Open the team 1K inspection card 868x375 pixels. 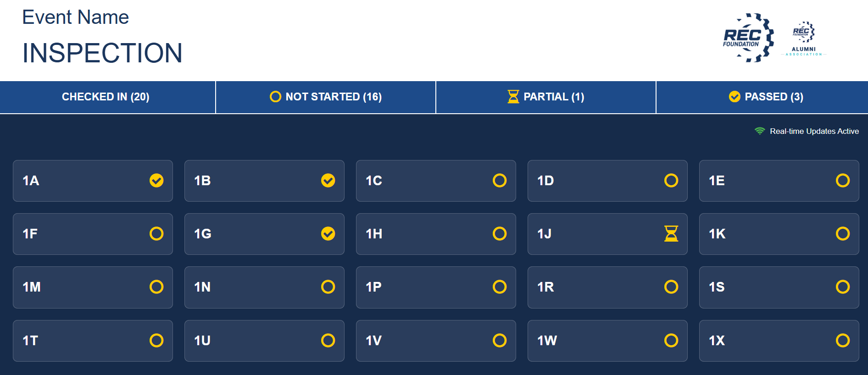pos(779,234)
